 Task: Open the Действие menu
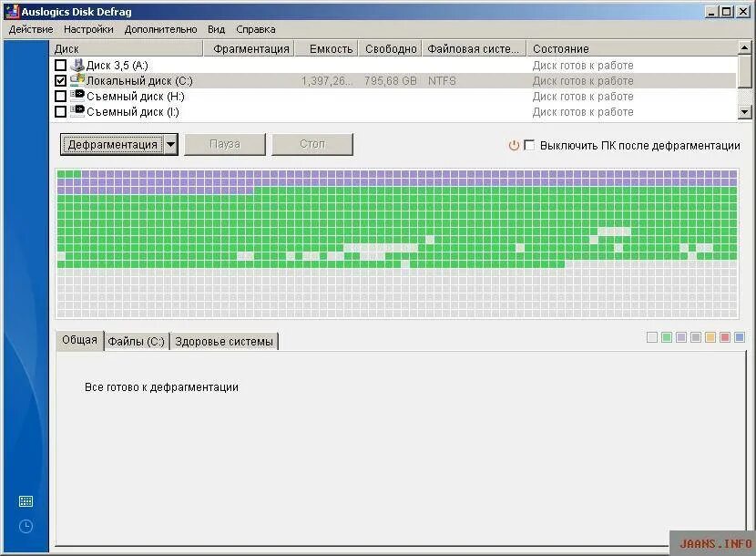(31, 29)
